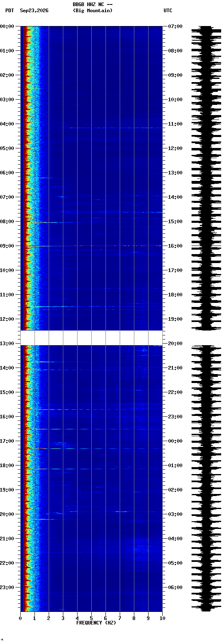Pick the 10:00 label on the UTC axis

click(x=175, y=100)
